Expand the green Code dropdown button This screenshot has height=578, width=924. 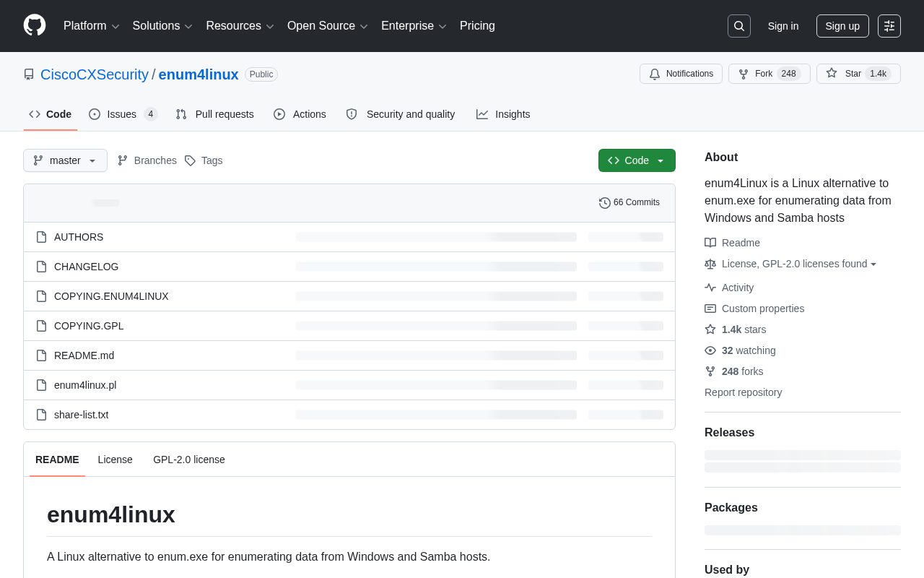point(637,160)
